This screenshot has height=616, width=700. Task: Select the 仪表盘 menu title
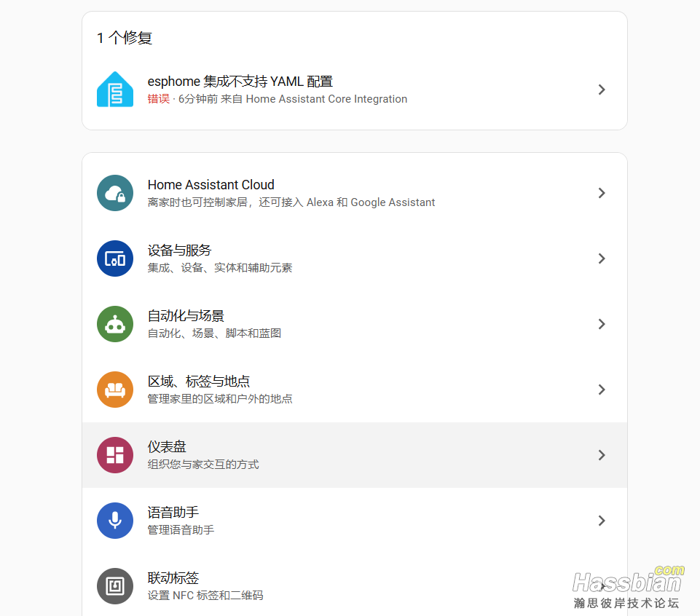tap(167, 447)
